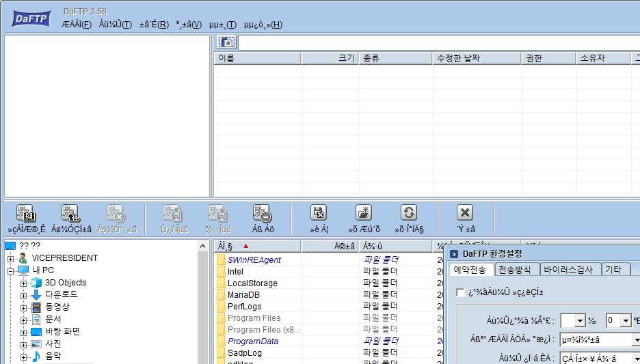Click the 3D Objects cube icon

36,283
